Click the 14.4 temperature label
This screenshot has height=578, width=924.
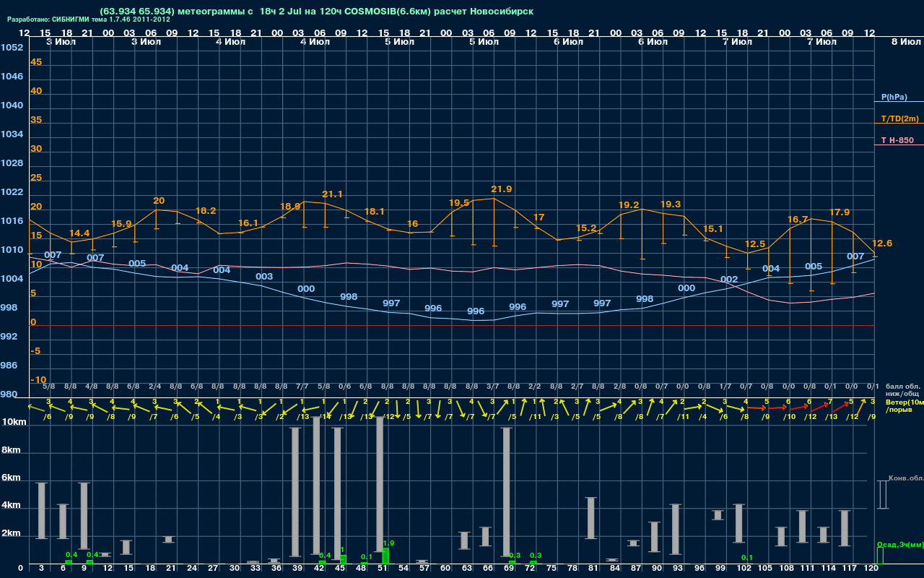pos(79,233)
